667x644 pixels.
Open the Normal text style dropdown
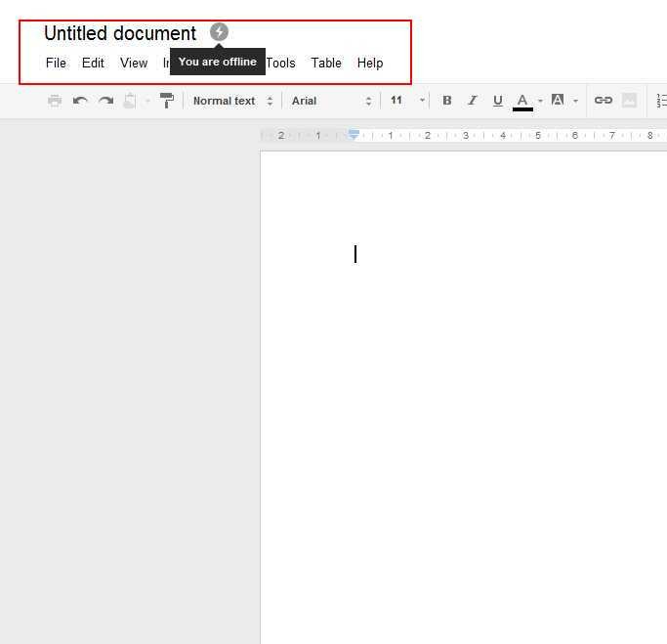coord(232,101)
